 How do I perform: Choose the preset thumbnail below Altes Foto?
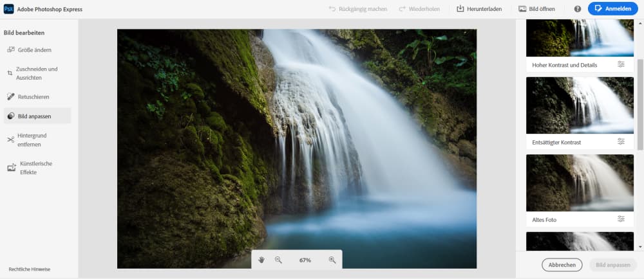(580, 241)
